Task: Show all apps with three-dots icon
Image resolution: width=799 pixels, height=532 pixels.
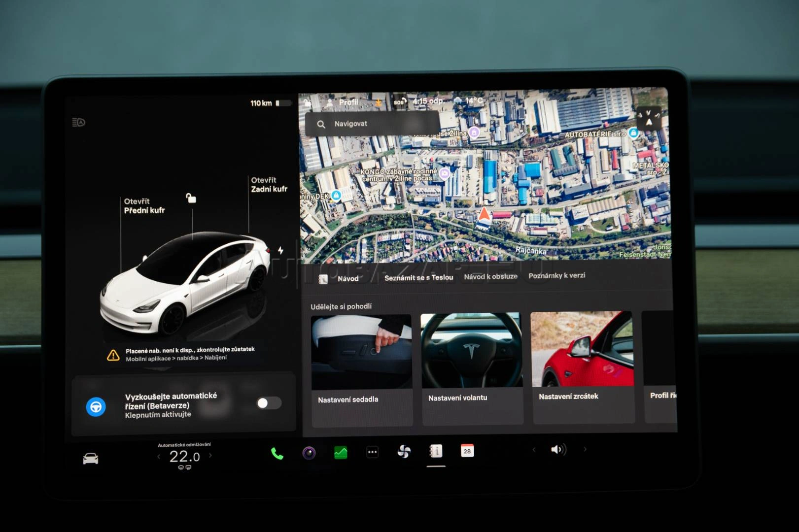Action: point(372,452)
